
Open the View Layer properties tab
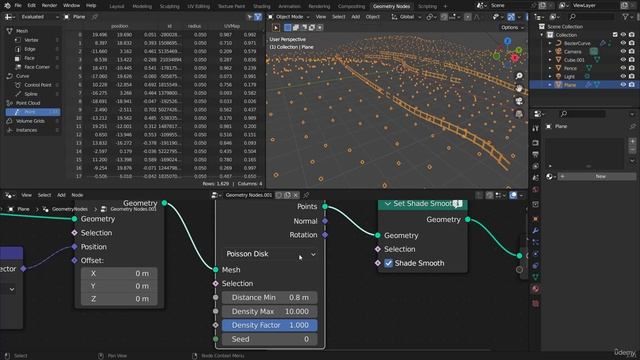(x=535, y=166)
